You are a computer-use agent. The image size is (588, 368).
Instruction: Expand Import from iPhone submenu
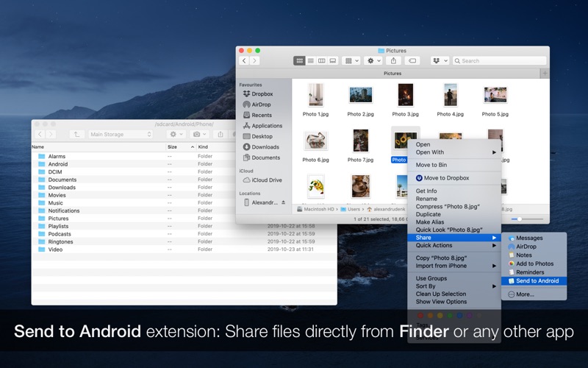(x=454, y=266)
